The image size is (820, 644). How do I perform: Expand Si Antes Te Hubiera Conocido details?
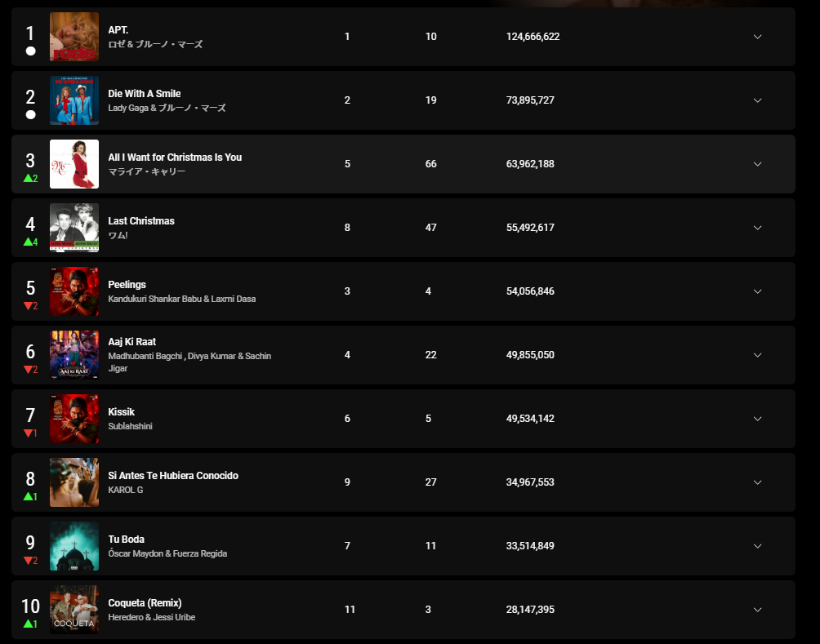point(757,482)
